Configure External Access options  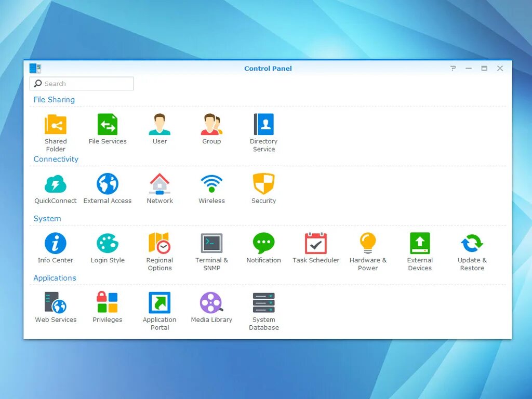[x=108, y=184]
